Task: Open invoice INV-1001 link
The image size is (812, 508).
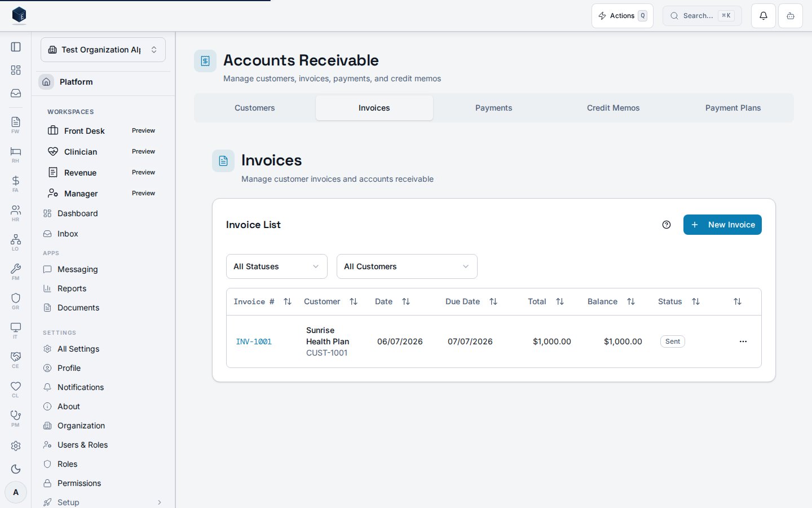Action: point(254,341)
